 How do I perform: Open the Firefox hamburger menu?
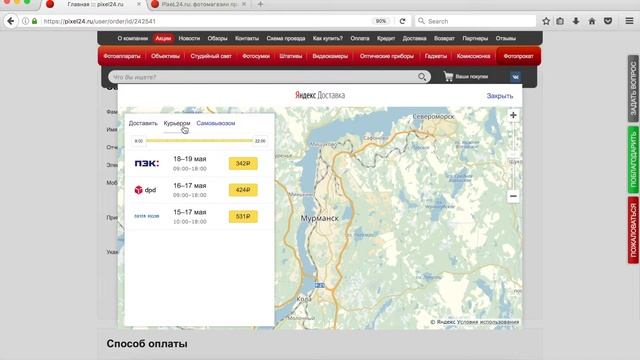(x=629, y=21)
